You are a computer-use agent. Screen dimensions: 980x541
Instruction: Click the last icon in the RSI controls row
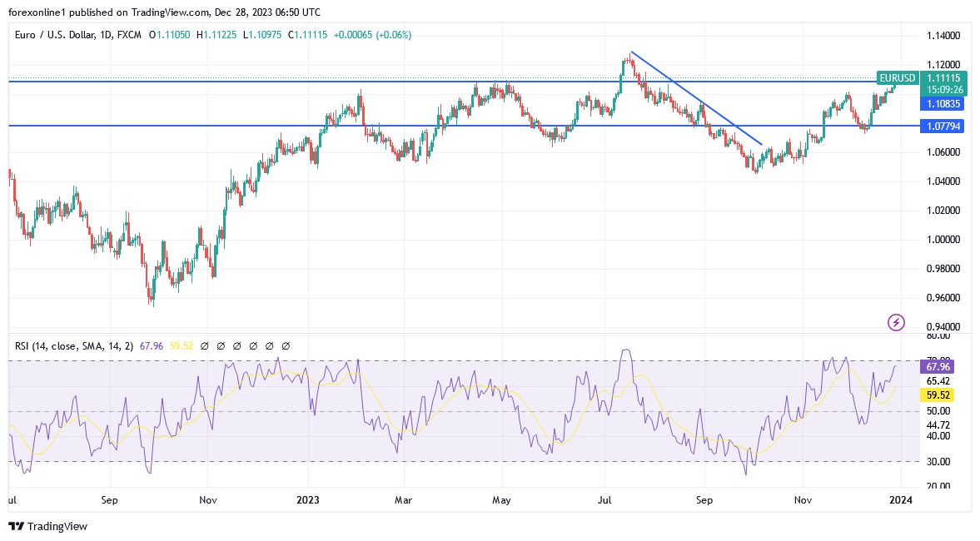pos(287,345)
